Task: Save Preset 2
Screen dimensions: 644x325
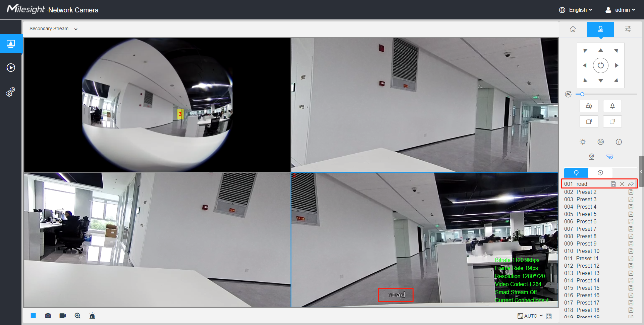Action: 631,192
